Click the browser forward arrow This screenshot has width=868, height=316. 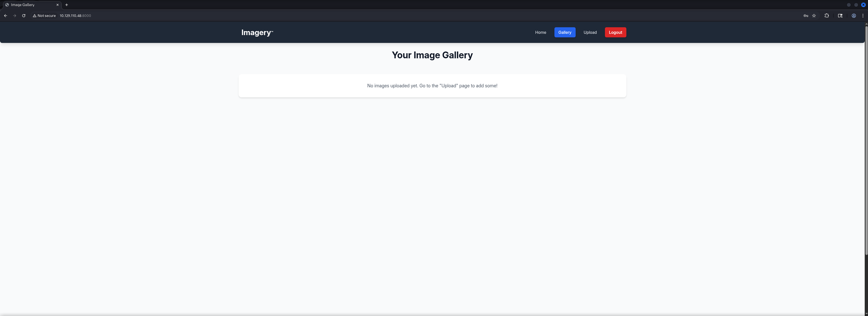coord(14,15)
